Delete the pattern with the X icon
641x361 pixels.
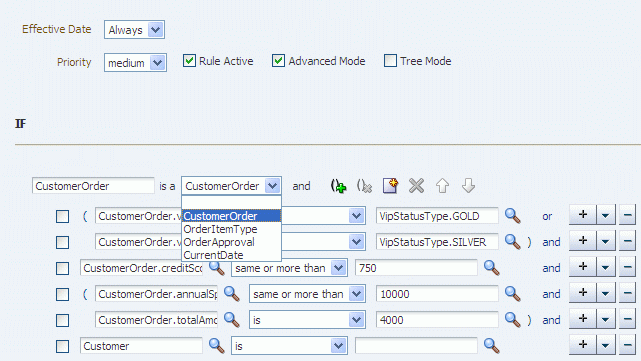pyautogui.click(x=417, y=186)
